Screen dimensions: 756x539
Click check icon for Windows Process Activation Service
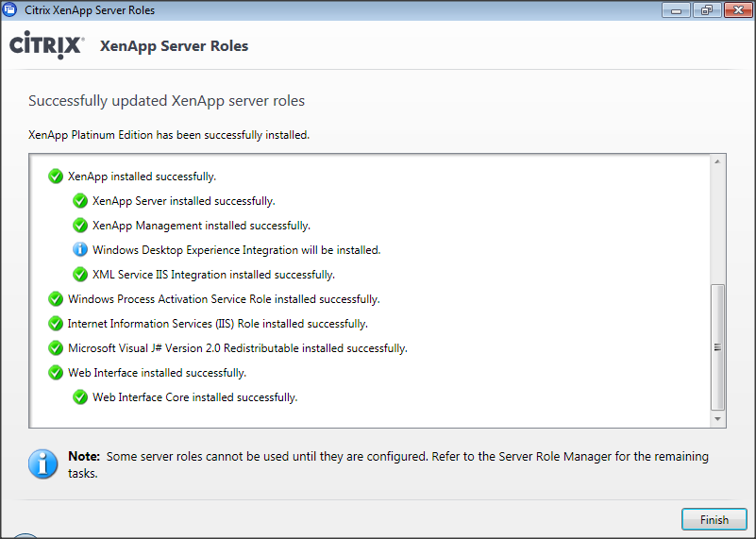pos(56,299)
